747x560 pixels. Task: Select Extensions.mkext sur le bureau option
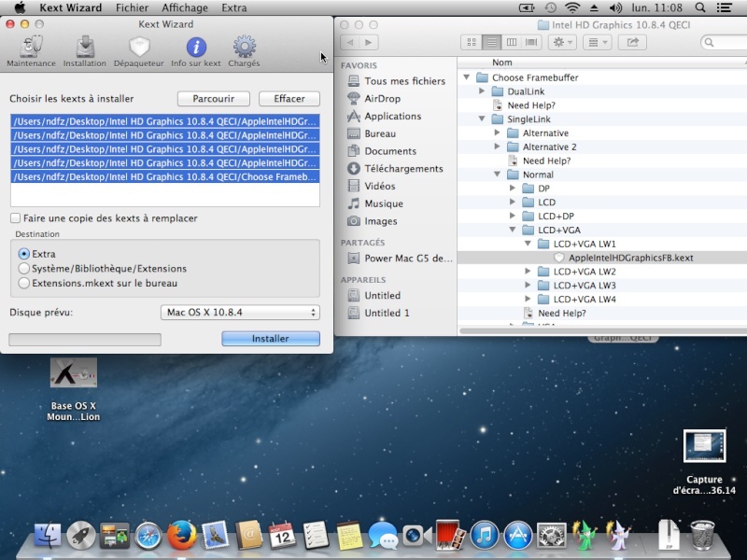[24, 284]
